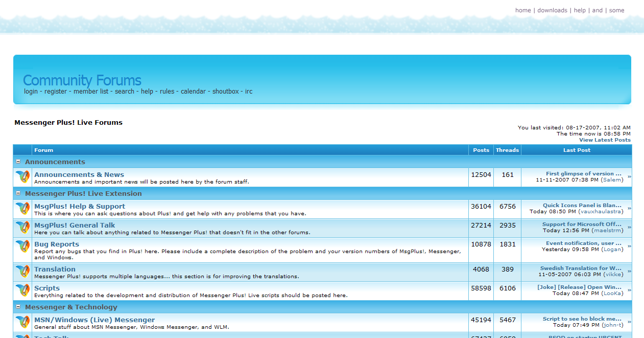The height and width of the screenshot is (338, 644).
Task: Open last post 'Script to see ho block me...'
Action: pyautogui.click(x=582, y=319)
